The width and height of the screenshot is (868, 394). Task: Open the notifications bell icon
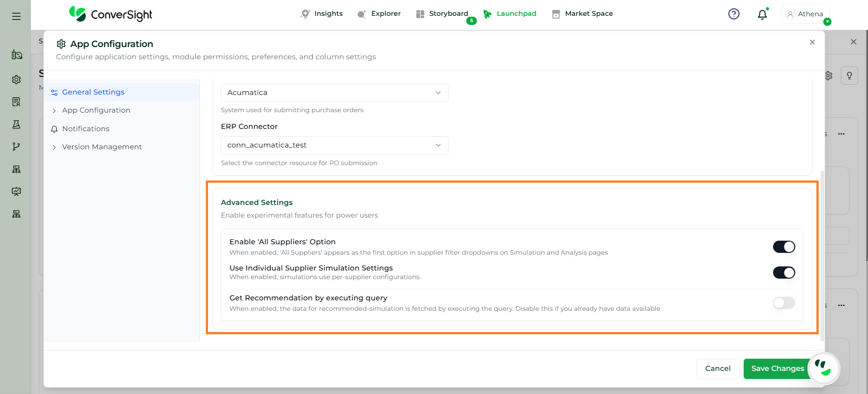pyautogui.click(x=762, y=14)
